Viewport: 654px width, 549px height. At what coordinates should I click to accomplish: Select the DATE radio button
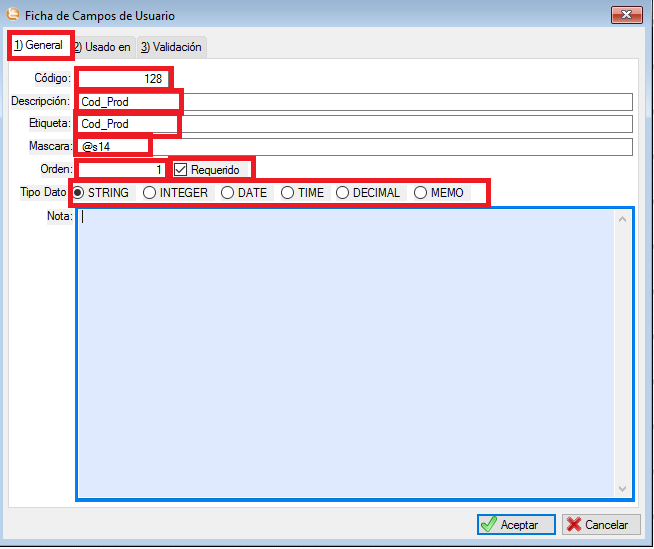click(228, 193)
